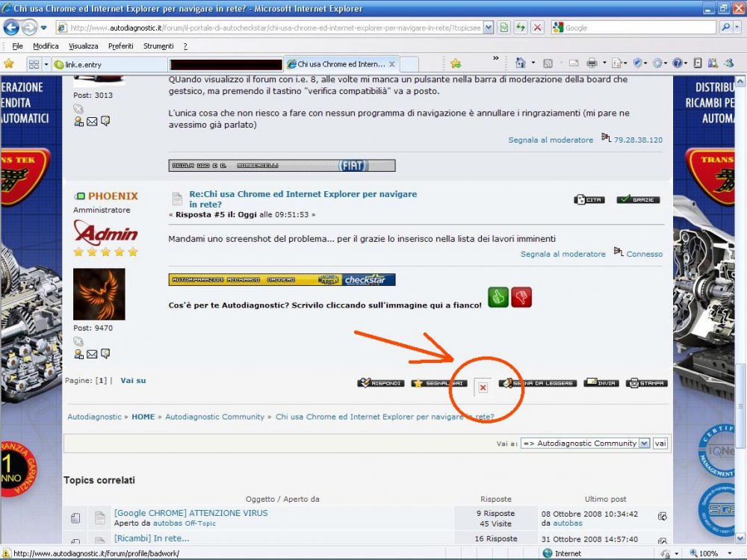Click the broken image placeholder icon
The width and height of the screenshot is (747, 560).
click(x=483, y=388)
